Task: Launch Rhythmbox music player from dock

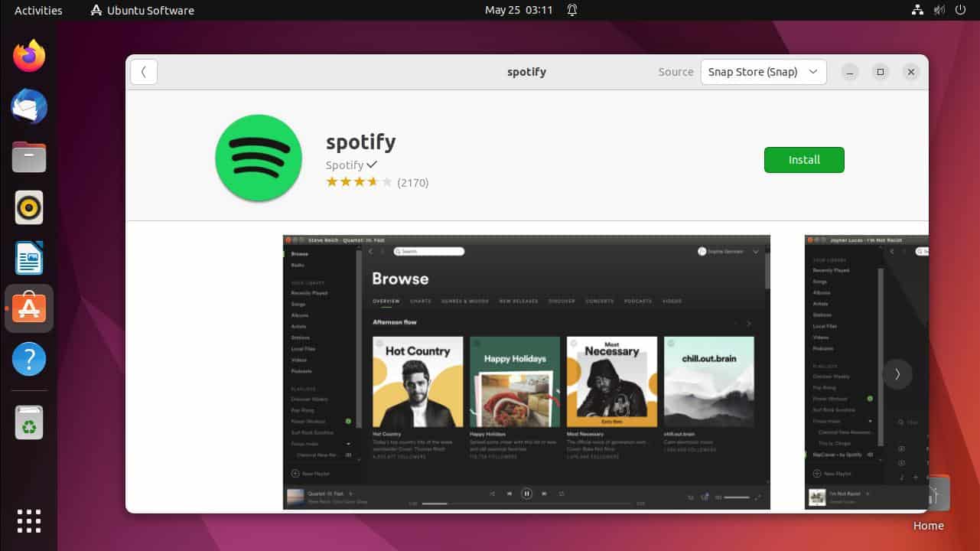Action: 29,207
